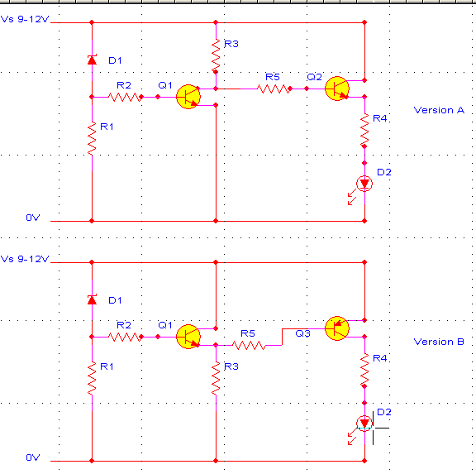The width and height of the screenshot is (476, 474).
Task: Choose resistor R1 symbol in Version A
Action: pos(92,138)
